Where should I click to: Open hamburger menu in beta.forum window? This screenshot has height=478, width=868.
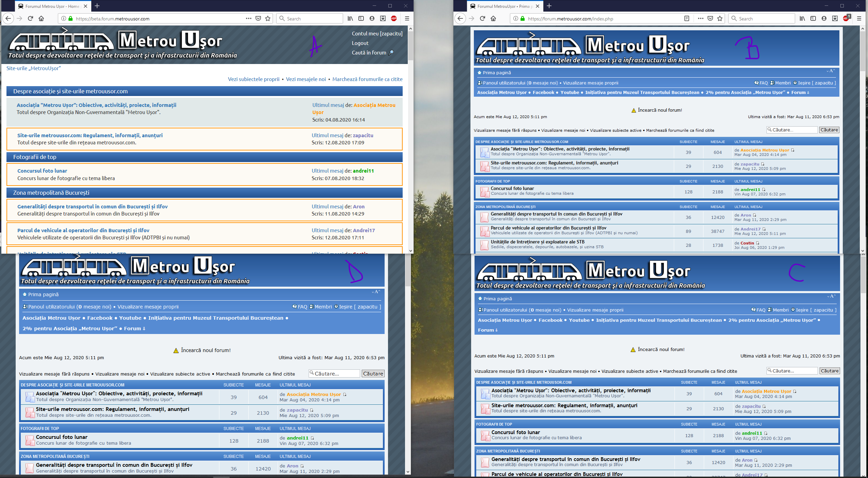[407, 18]
